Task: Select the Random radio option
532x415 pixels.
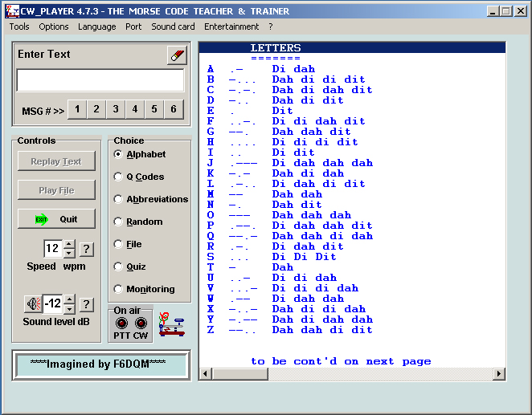Action: coord(119,222)
